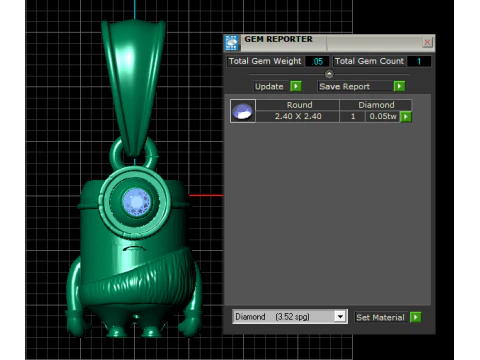The image size is (480, 360).
Task: Click the green Set Material arrow
Action: click(x=416, y=317)
